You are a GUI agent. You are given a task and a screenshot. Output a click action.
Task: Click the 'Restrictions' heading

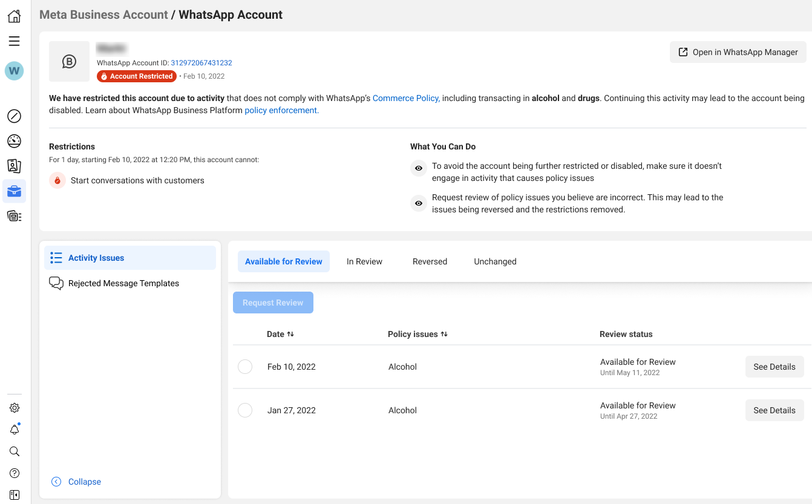tap(72, 146)
